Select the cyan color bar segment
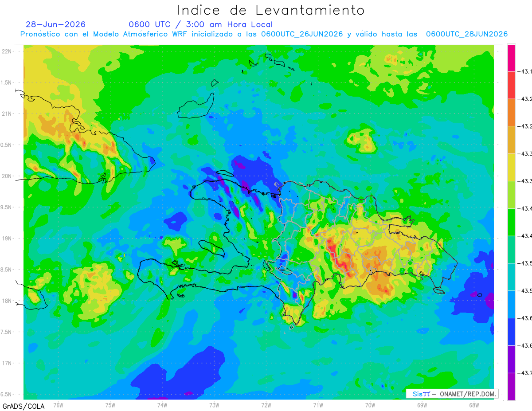The image size is (532, 411). (x=511, y=277)
